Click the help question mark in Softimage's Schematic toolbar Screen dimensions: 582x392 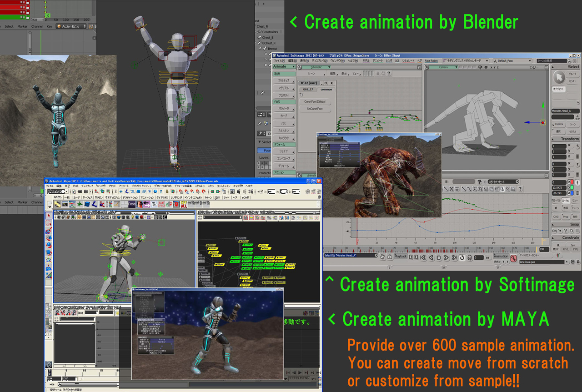point(389,73)
